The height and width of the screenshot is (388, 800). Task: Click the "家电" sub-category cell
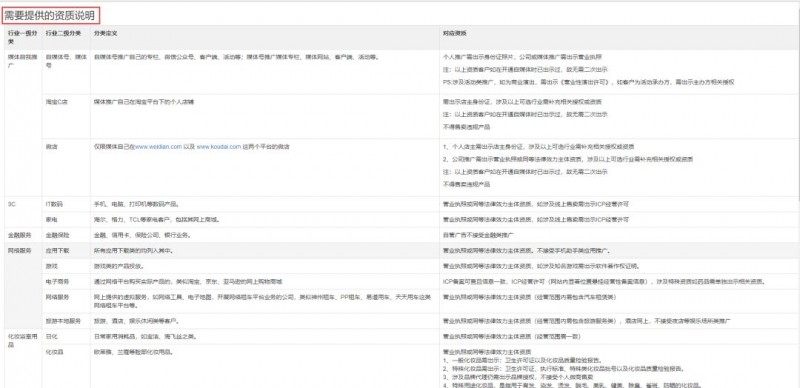(x=66, y=220)
